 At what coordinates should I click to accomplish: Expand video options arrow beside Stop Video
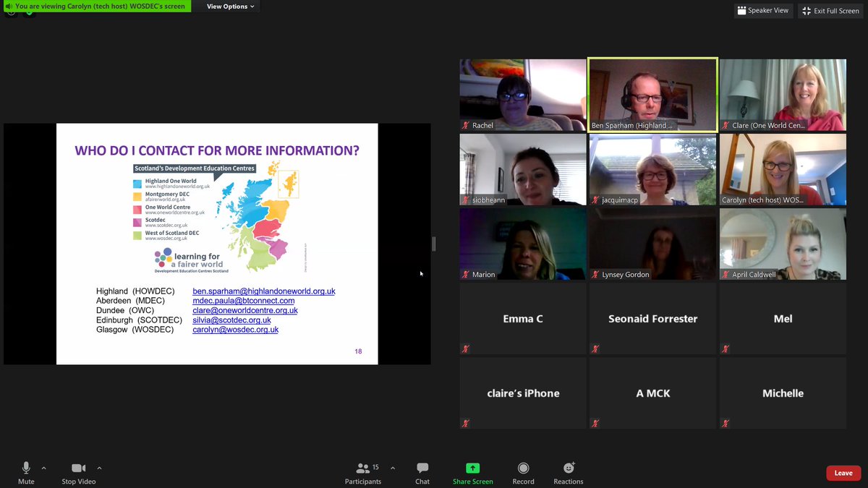(100, 468)
